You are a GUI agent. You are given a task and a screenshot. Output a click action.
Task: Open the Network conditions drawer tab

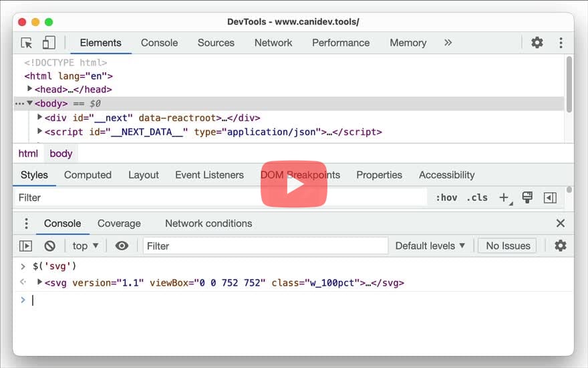(208, 223)
